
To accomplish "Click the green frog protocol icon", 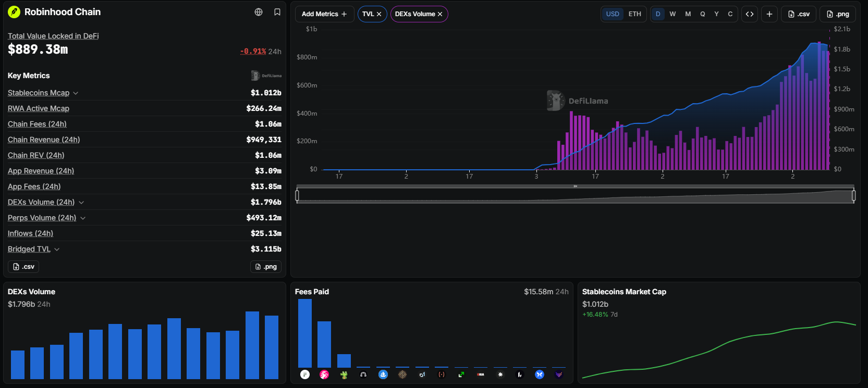I will (344, 374).
